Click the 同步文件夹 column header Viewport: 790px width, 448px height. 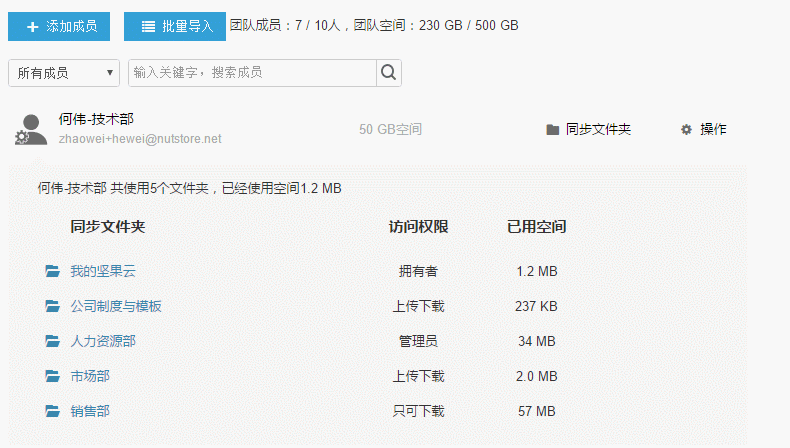(107, 227)
